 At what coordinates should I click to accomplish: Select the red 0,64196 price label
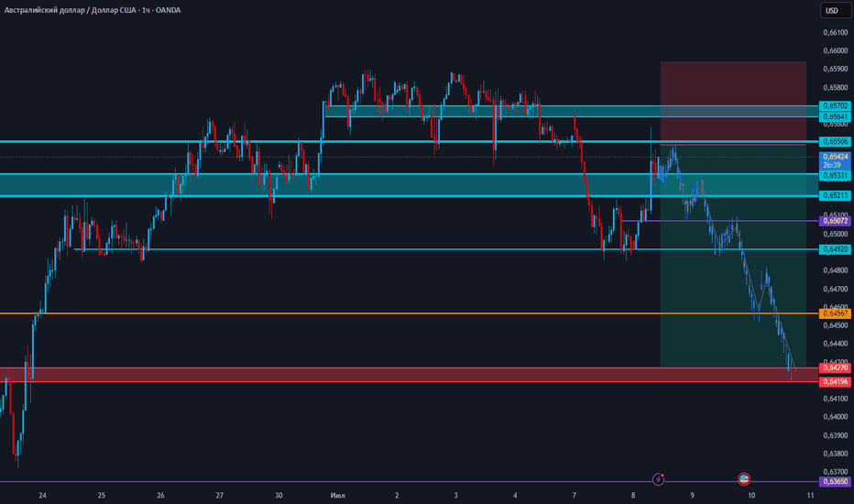click(835, 381)
